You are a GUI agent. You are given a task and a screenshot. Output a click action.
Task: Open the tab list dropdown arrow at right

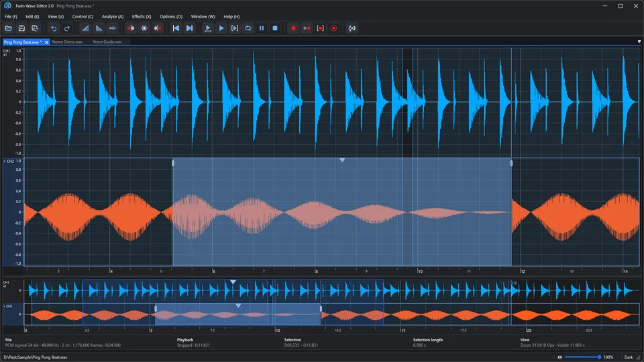click(639, 42)
